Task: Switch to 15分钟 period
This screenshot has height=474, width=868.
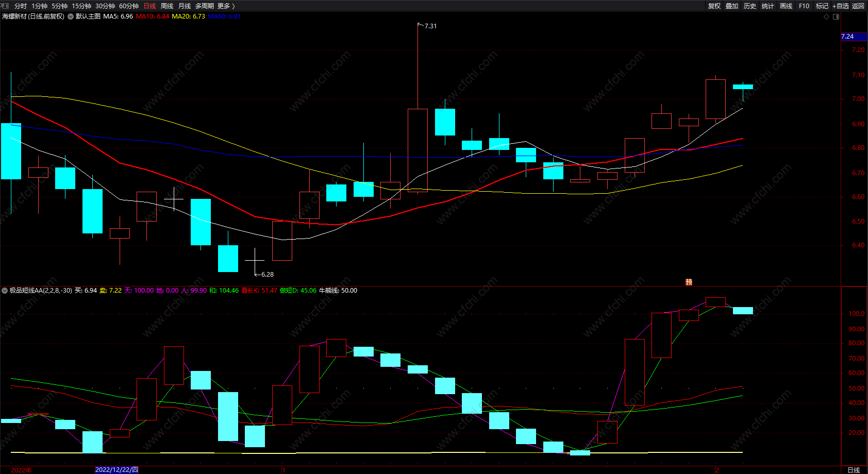Action: pyautogui.click(x=81, y=6)
